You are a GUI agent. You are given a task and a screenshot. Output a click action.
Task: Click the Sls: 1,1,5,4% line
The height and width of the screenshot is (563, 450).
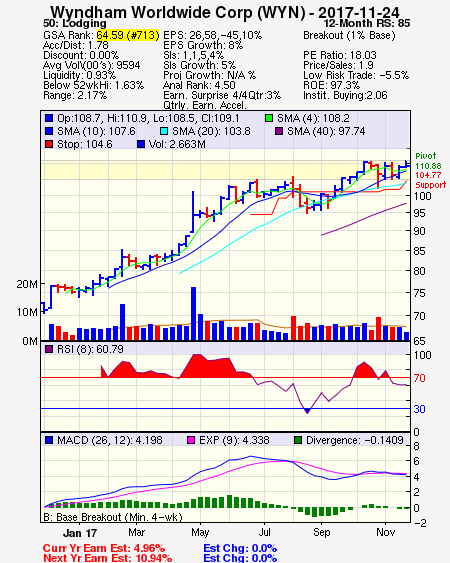(x=194, y=55)
